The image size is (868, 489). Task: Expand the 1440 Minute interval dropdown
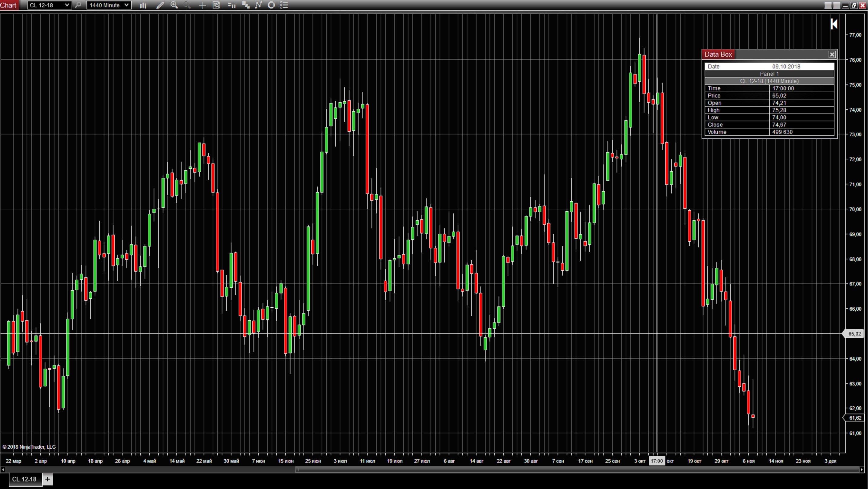point(126,5)
